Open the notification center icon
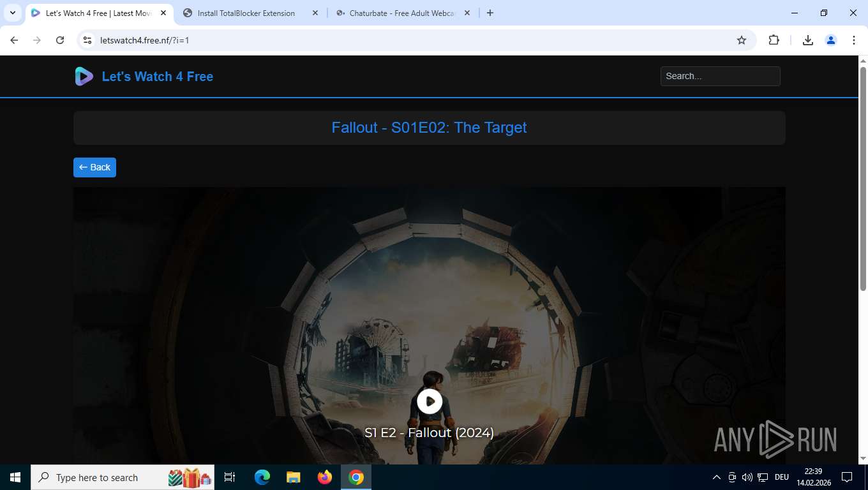This screenshot has width=868, height=490. tap(847, 477)
